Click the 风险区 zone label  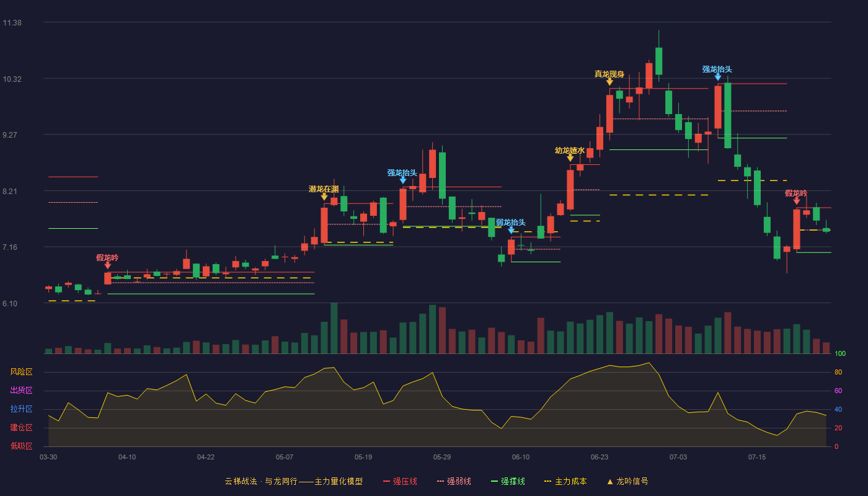21,372
